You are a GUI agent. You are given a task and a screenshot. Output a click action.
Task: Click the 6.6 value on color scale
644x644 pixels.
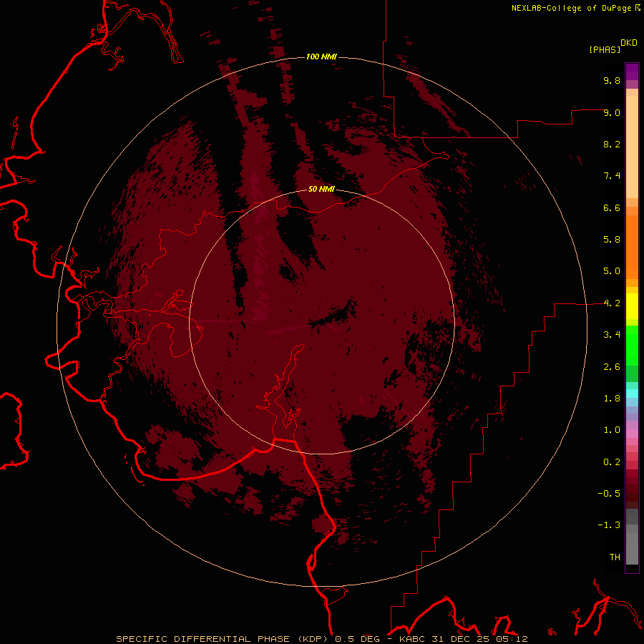coord(612,208)
